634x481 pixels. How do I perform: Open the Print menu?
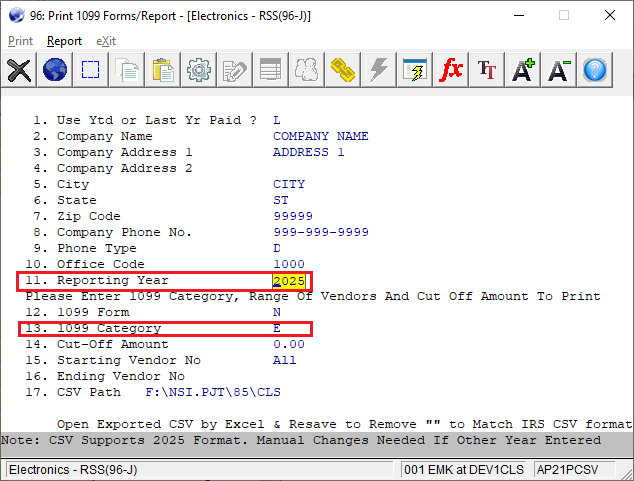point(20,41)
